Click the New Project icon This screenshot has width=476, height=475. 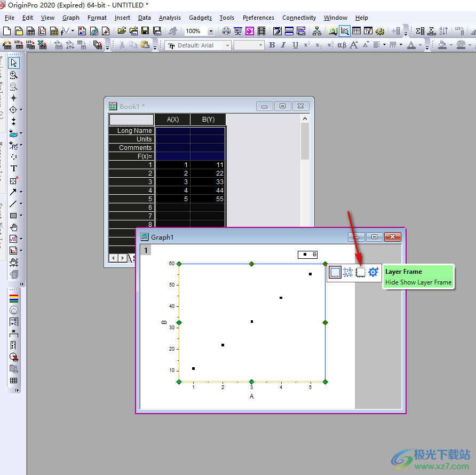(7, 31)
